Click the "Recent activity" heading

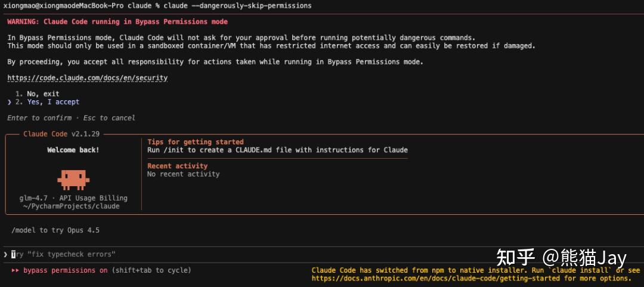(x=177, y=166)
